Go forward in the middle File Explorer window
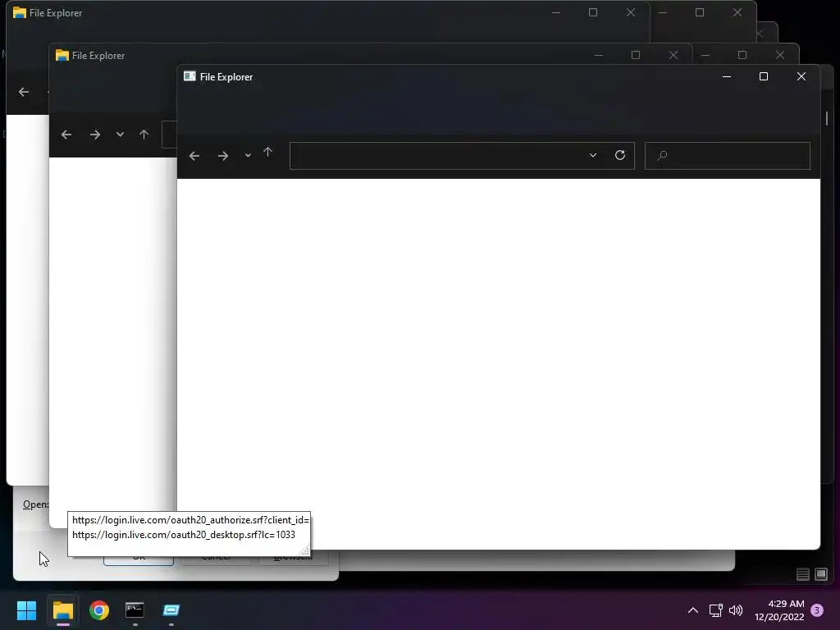 (x=95, y=135)
